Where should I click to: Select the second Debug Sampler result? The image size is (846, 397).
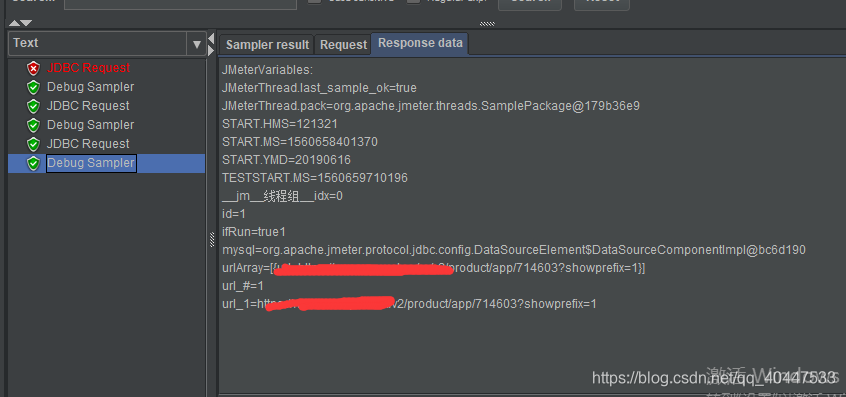point(91,125)
